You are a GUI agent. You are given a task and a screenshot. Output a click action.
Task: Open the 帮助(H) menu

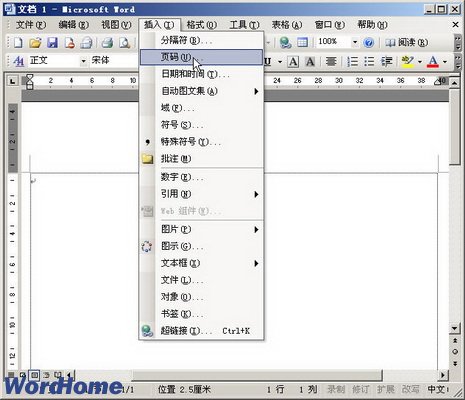(372, 25)
